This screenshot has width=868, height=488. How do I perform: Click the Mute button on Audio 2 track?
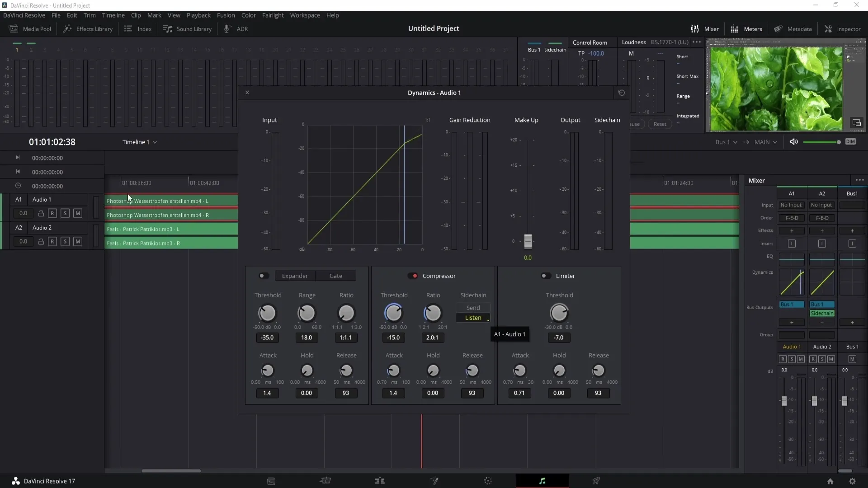77,241
